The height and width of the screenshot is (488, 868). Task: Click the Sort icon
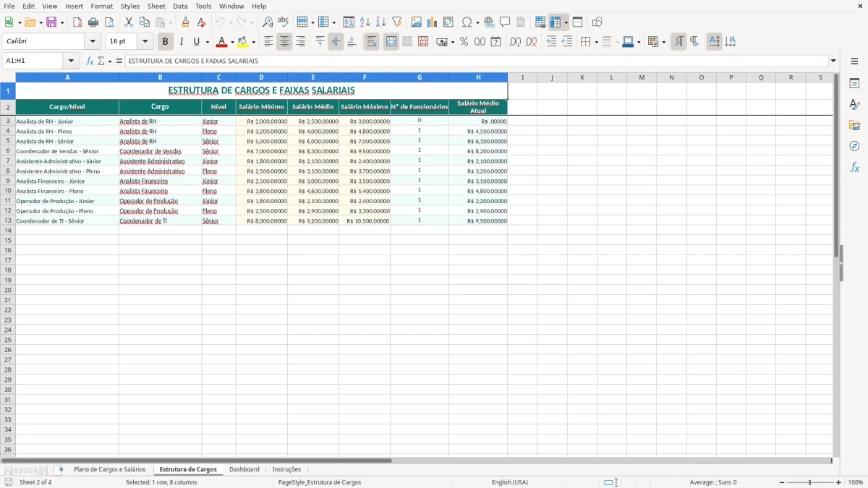pos(349,22)
